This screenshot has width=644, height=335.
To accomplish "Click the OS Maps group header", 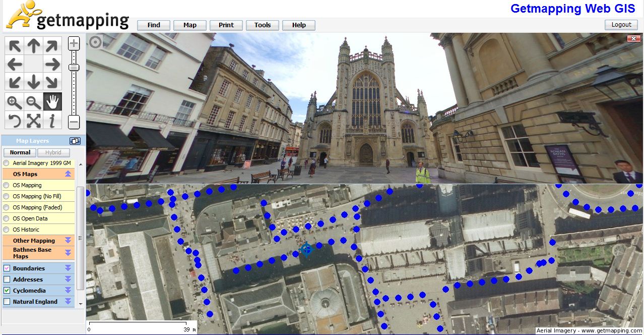I will 38,174.
